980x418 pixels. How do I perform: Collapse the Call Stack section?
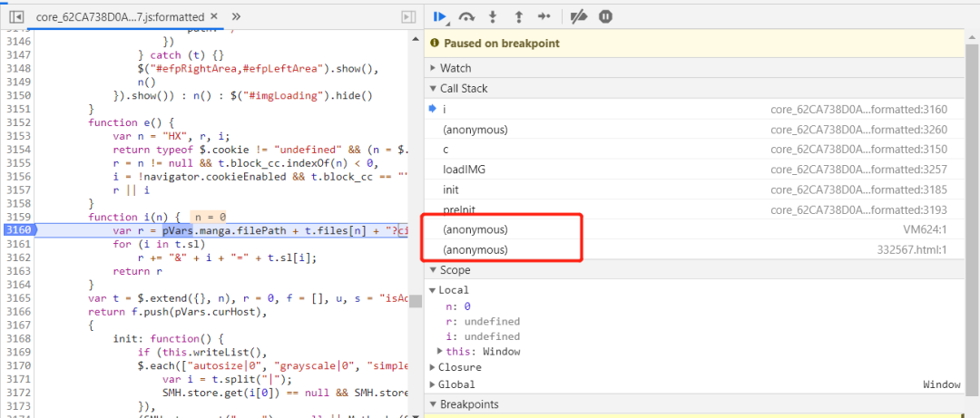coord(463,88)
